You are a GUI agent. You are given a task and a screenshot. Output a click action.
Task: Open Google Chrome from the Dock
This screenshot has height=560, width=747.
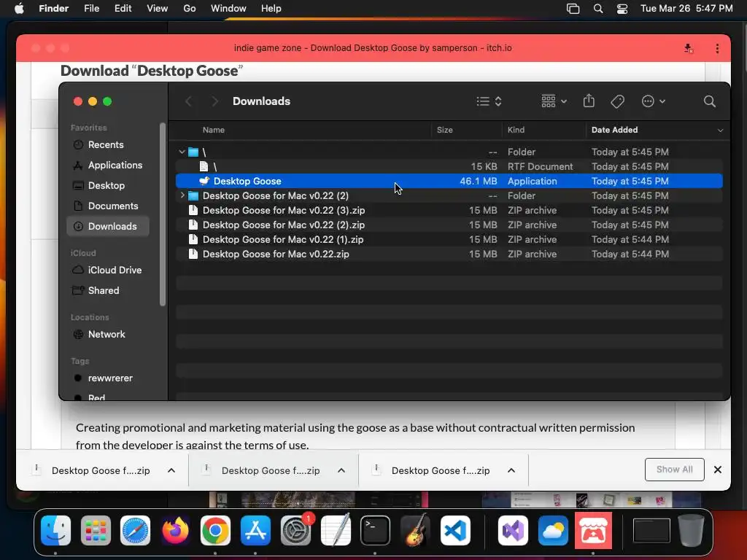(215, 530)
